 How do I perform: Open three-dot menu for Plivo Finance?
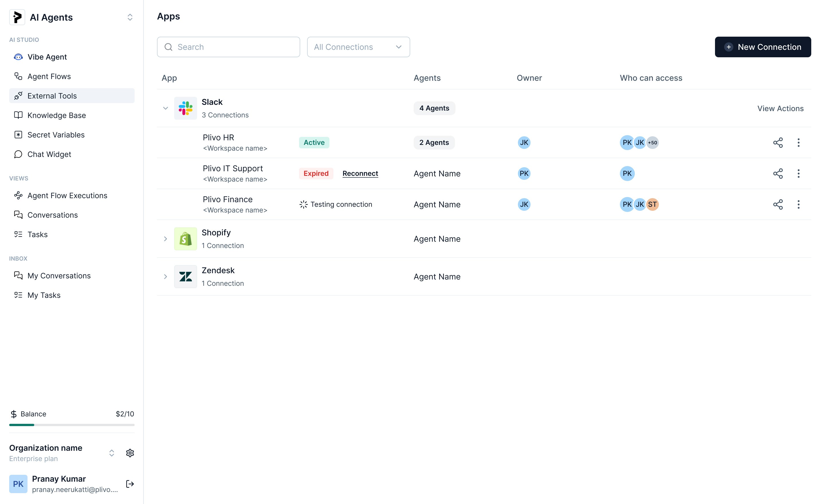click(799, 204)
